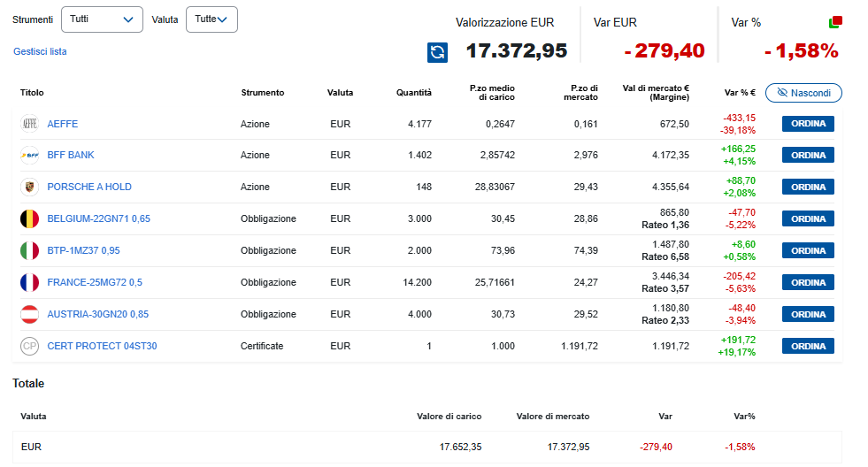Open the Valuta dropdown showing Tutte
The image size is (868, 467).
pyautogui.click(x=211, y=19)
